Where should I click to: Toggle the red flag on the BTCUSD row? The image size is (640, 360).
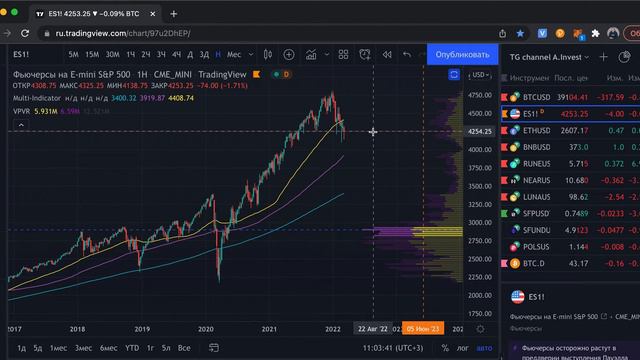click(504, 97)
